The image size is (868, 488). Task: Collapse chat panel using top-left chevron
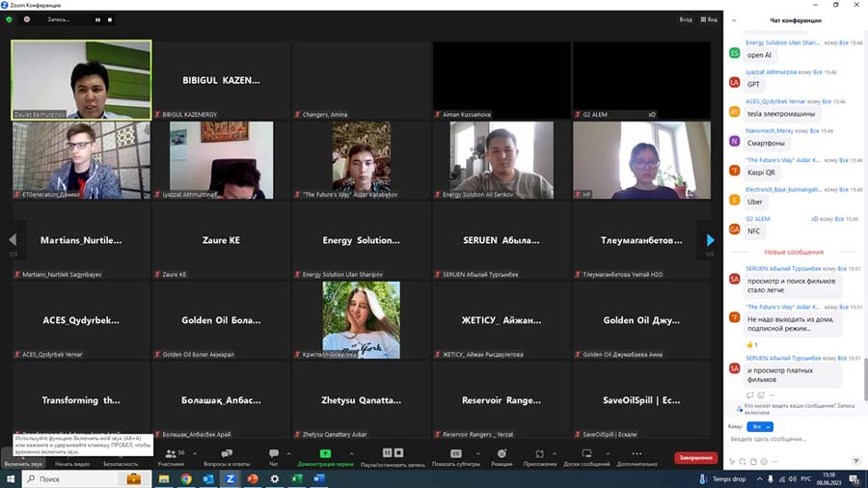[737, 20]
